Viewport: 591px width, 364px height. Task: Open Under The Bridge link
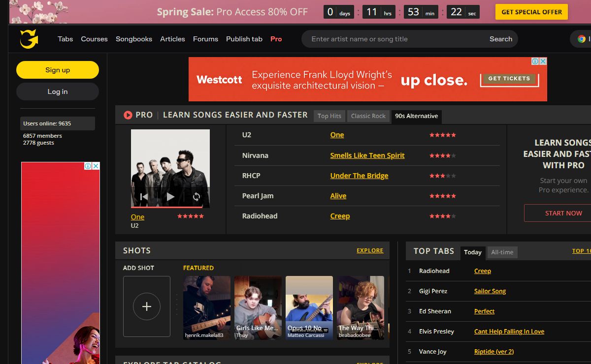point(359,176)
